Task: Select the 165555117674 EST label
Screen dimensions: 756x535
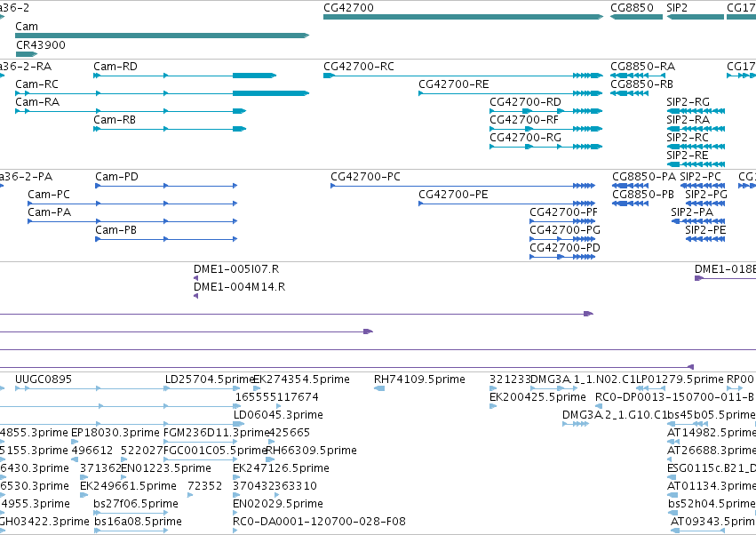Action: tap(277, 397)
